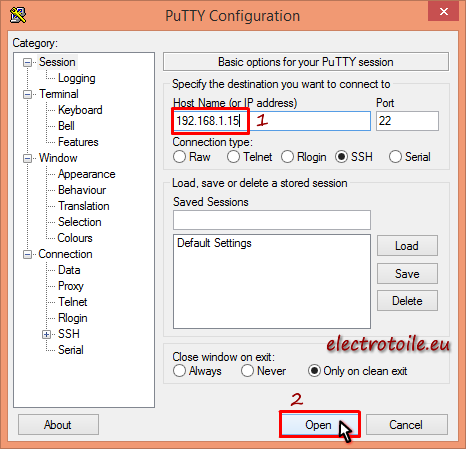Open the Data settings
This screenshot has height=449, width=466.
(69, 270)
